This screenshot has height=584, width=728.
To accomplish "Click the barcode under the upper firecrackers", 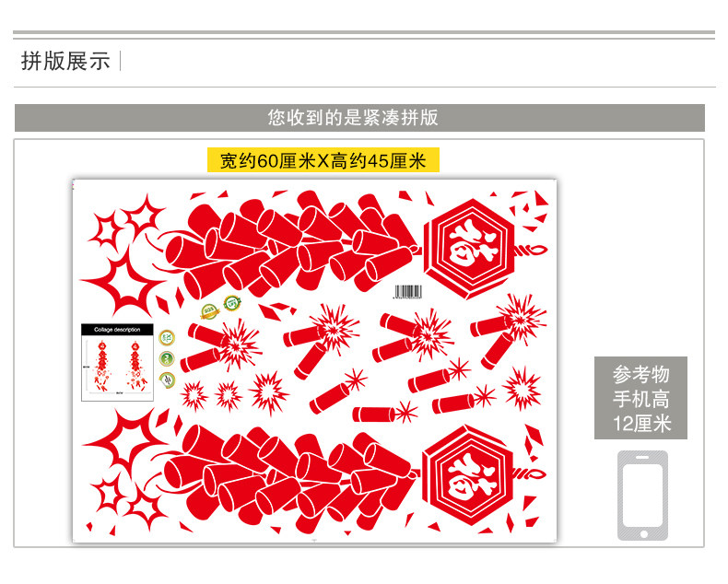I will tap(408, 292).
